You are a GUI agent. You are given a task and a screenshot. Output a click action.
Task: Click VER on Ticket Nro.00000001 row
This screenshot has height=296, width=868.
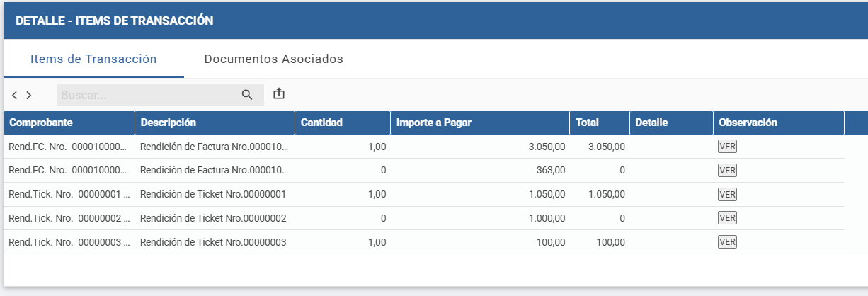[727, 194]
